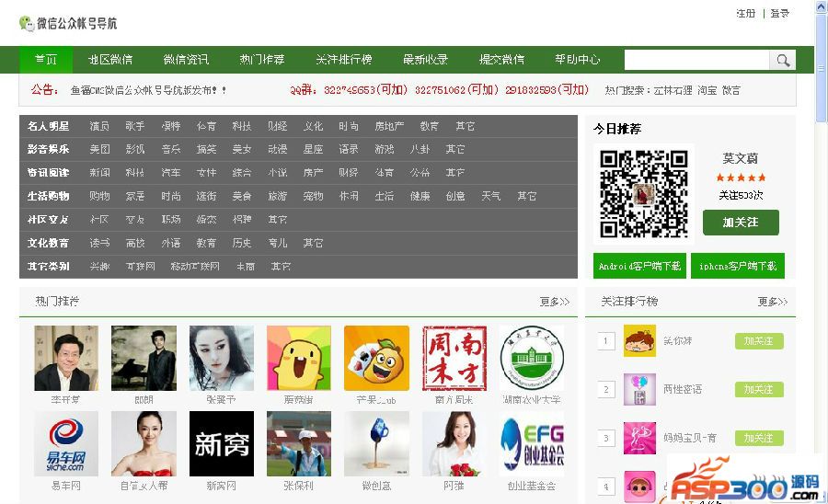The width and height of the screenshot is (828, 504).
Task: Open the EFG 创业基金会 logo
Action: point(532,444)
